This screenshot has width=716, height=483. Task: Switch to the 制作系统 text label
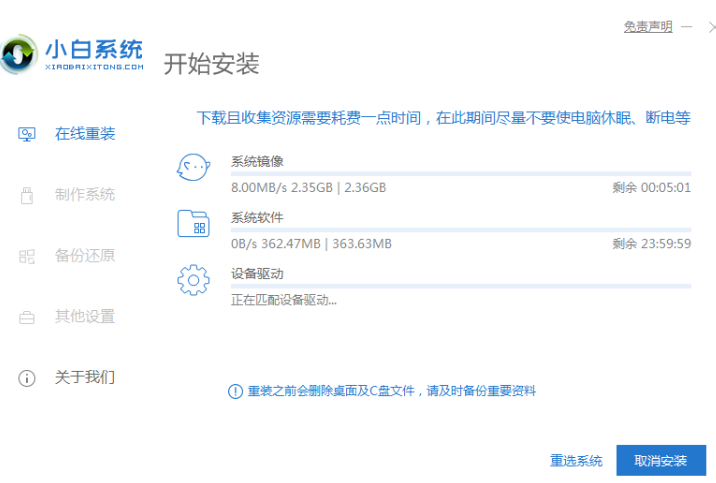(85, 195)
